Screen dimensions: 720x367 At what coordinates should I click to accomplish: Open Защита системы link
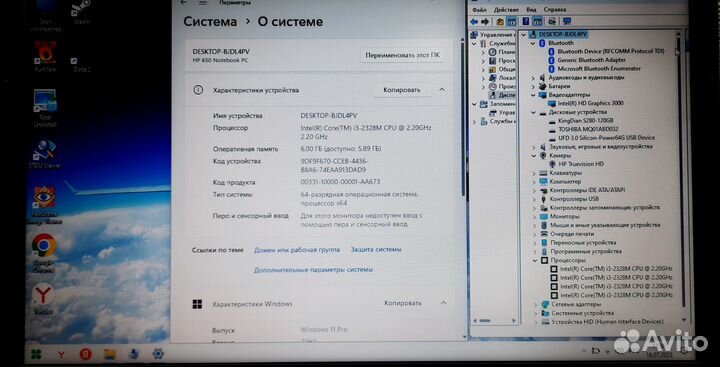[376, 250]
